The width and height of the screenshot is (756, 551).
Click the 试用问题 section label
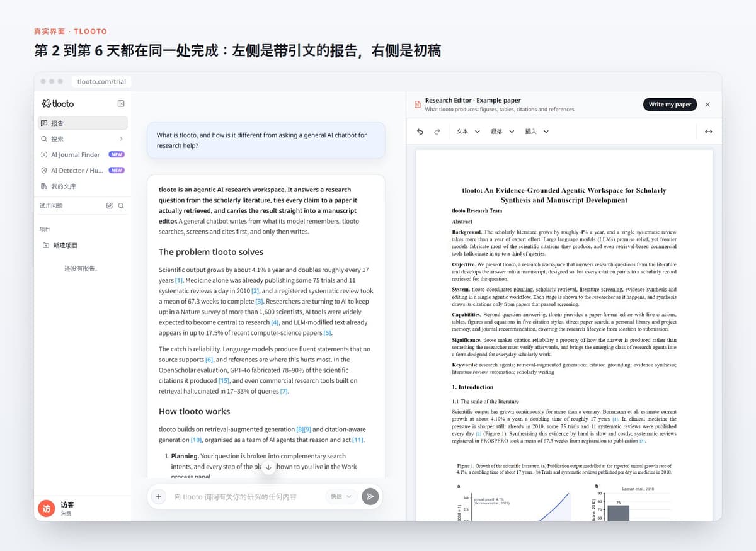click(52, 205)
